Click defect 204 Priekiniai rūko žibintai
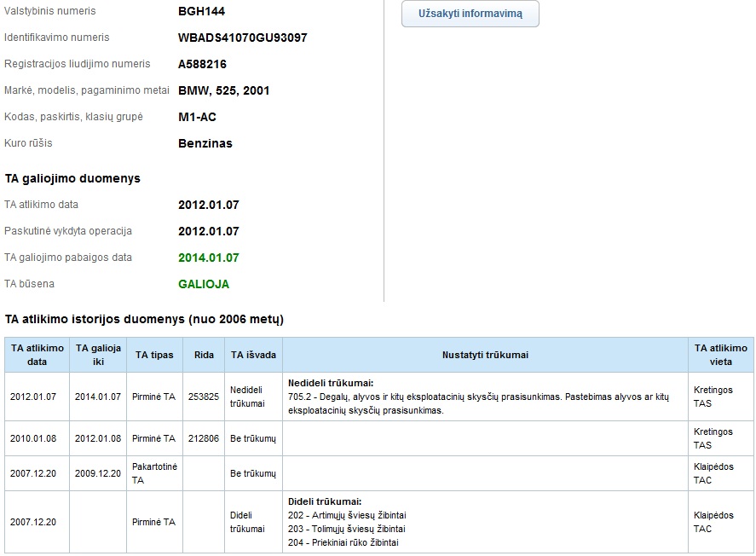Viewport: 756px width, 556px height. pyautogui.click(x=343, y=542)
